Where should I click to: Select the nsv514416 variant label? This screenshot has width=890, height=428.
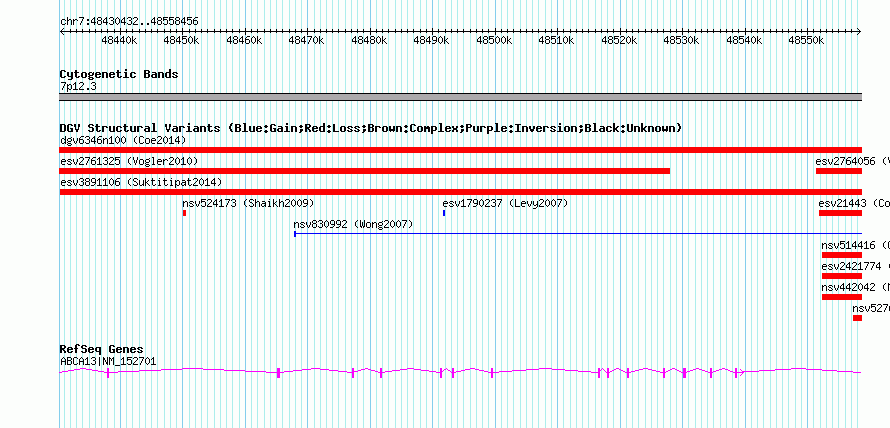point(849,245)
